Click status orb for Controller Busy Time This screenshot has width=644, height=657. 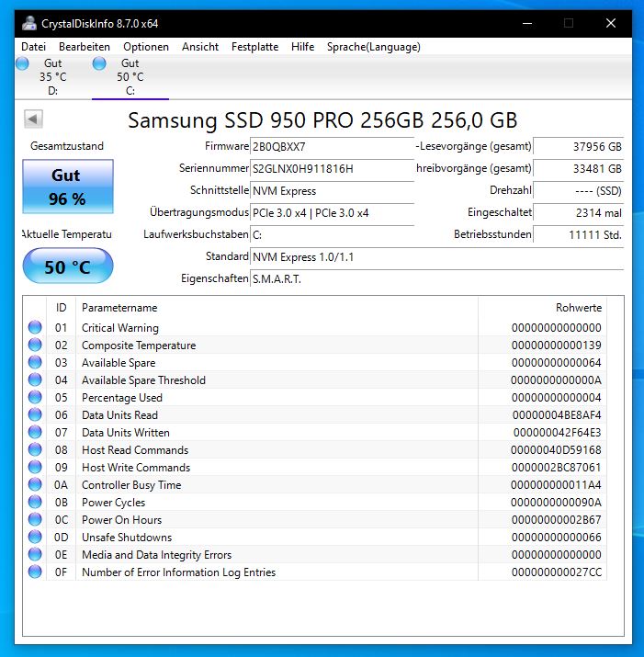point(35,484)
